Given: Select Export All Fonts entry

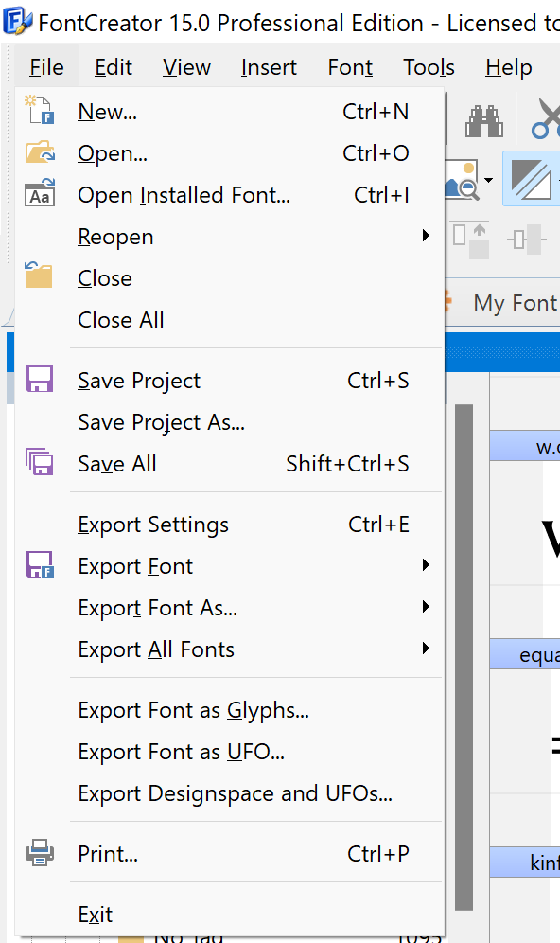Looking at the screenshot, I should pyautogui.click(x=230, y=649).
